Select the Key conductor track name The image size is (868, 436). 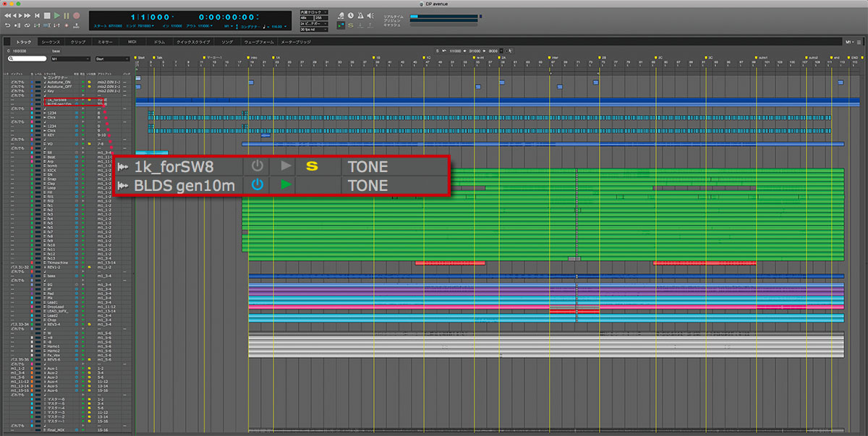[x=51, y=90]
